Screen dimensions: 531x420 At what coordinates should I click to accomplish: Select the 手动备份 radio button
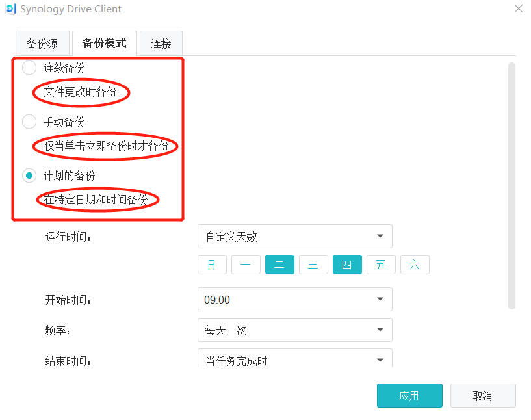[x=29, y=122]
